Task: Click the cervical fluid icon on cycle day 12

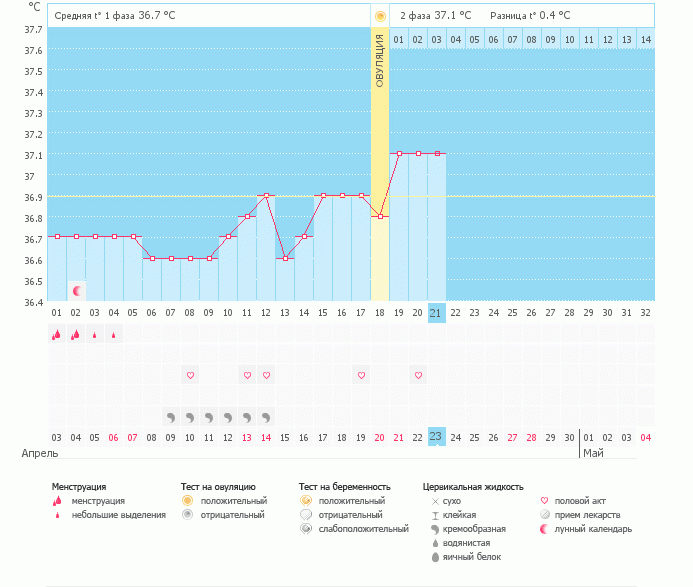Action: (x=266, y=416)
